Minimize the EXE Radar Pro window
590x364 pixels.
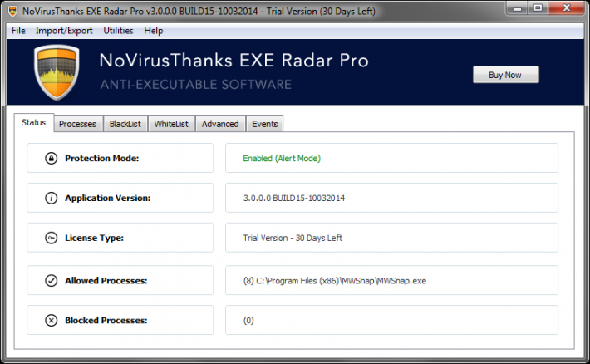click(x=518, y=8)
